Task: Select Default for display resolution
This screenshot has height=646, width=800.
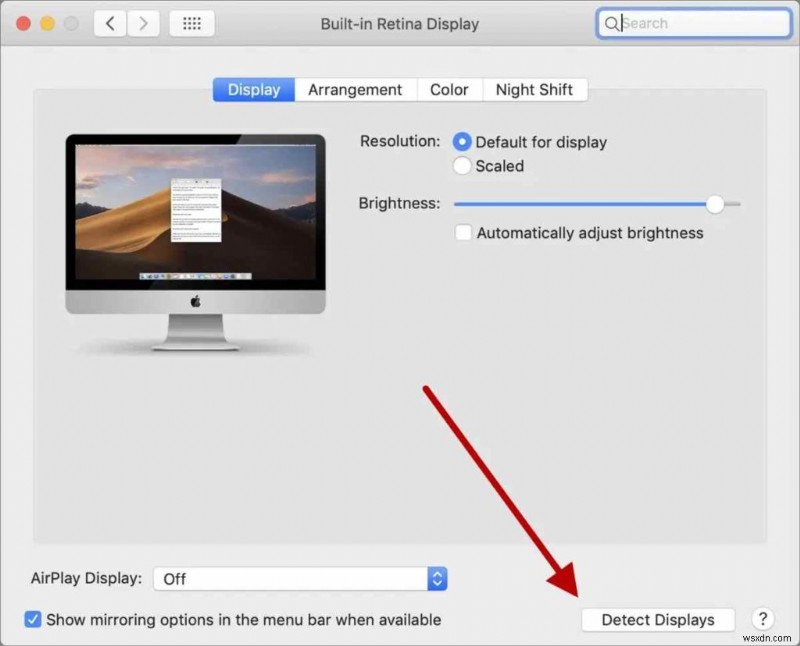Action: (x=462, y=142)
